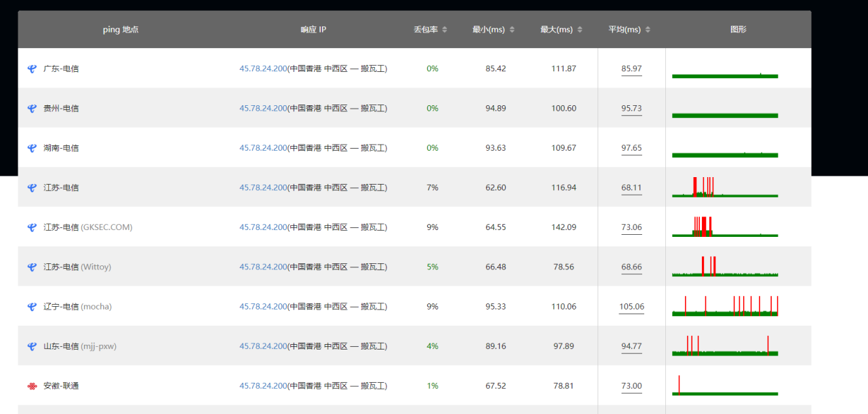Click the Telecom icon next to 辽宁-电信 (mocha)

[32, 307]
